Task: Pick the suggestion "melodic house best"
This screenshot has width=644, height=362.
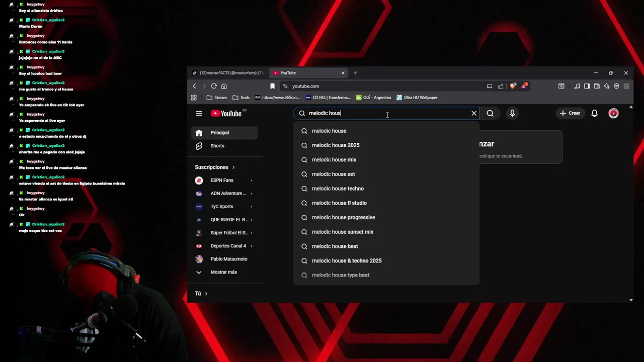Action: pyautogui.click(x=386, y=246)
